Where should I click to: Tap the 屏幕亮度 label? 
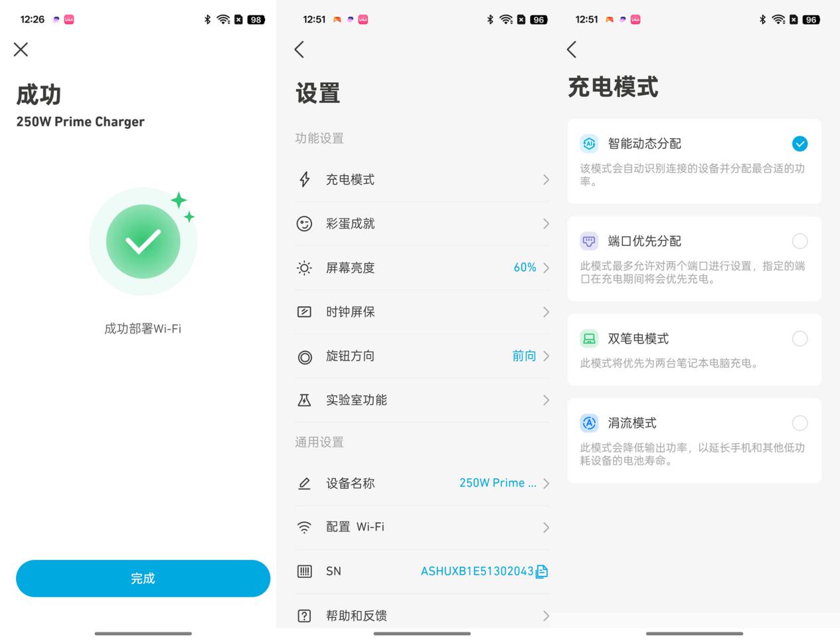(x=350, y=268)
